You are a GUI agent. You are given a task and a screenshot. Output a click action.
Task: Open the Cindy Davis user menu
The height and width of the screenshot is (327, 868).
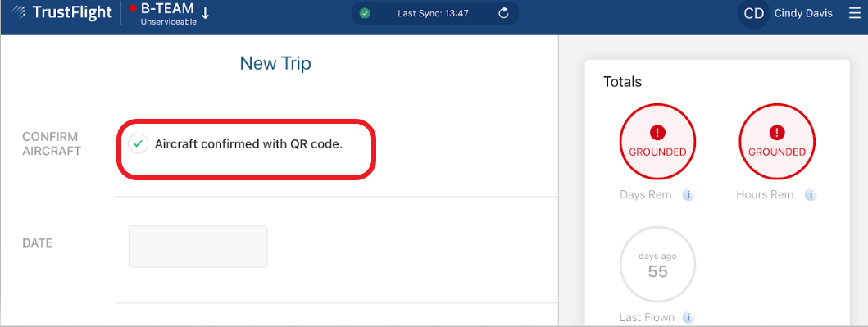804,14
